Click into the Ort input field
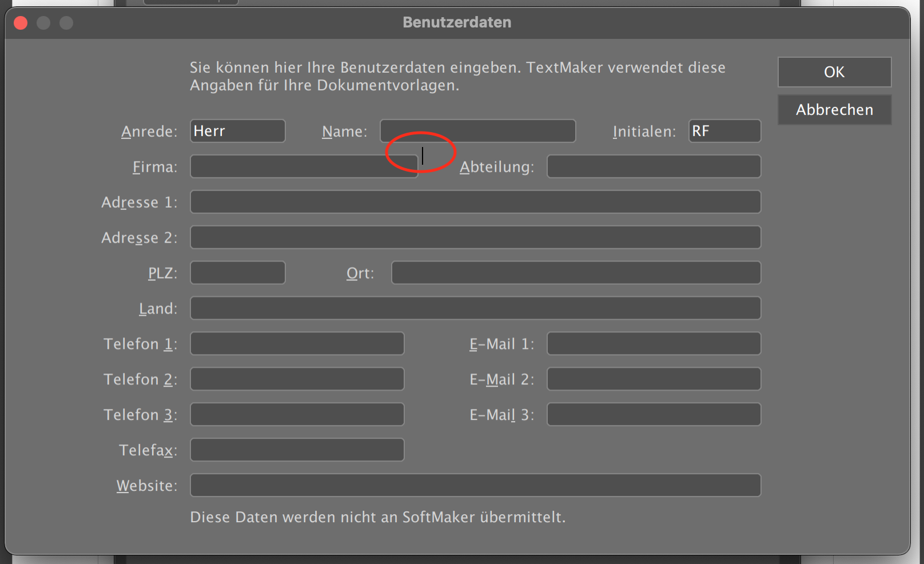The image size is (924, 564). (576, 273)
